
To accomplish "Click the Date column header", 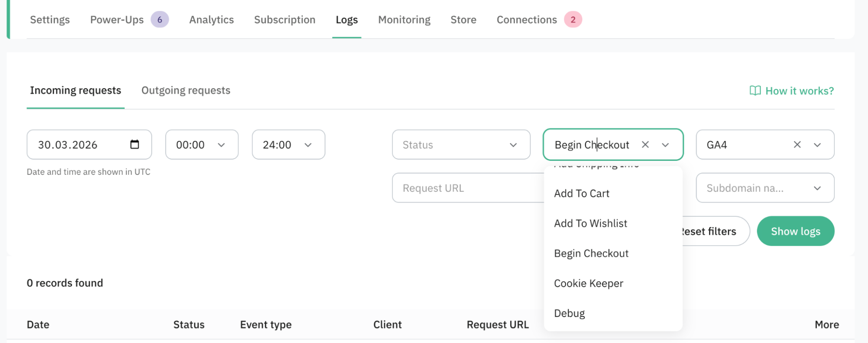I will tap(38, 324).
